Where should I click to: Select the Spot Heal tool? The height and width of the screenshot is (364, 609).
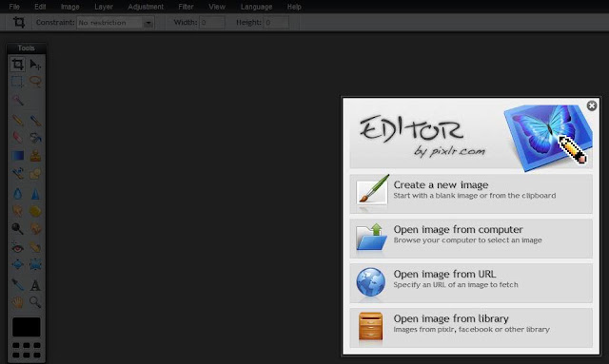point(35,247)
